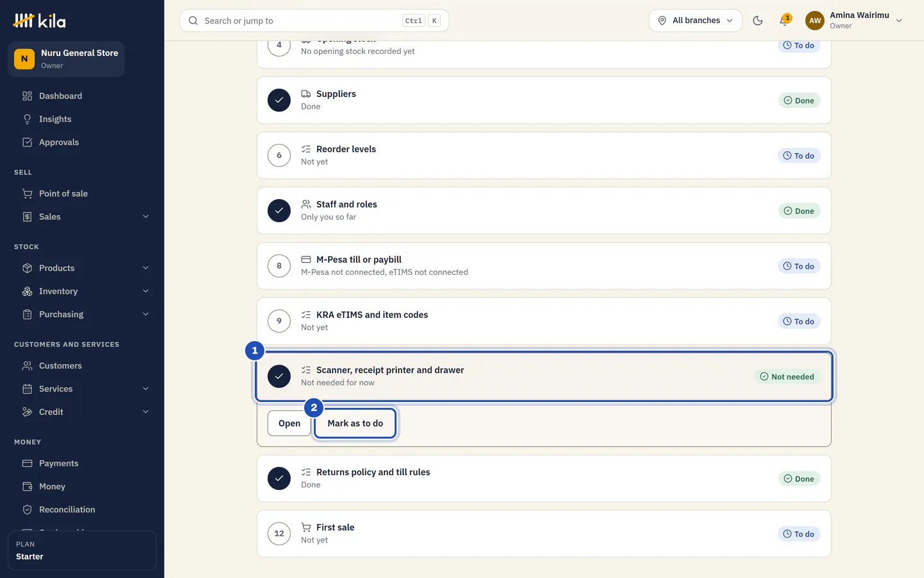The height and width of the screenshot is (578, 924).
Task: Go to the Insights page
Action: tap(82, 119)
